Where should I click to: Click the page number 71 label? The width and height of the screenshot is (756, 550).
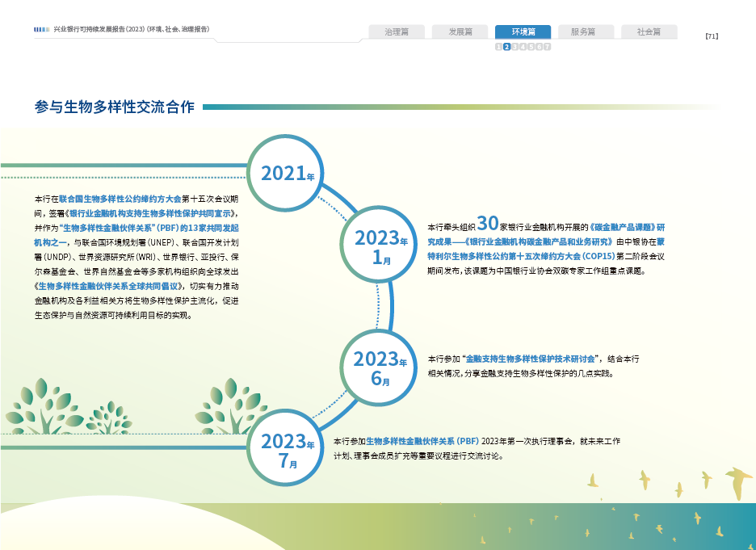tap(712, 36)
